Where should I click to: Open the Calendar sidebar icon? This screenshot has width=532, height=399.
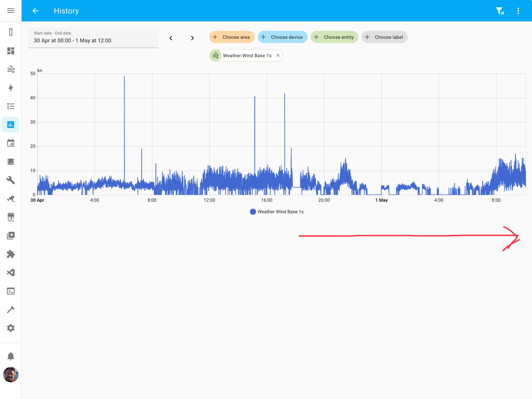tap(11, 143)
